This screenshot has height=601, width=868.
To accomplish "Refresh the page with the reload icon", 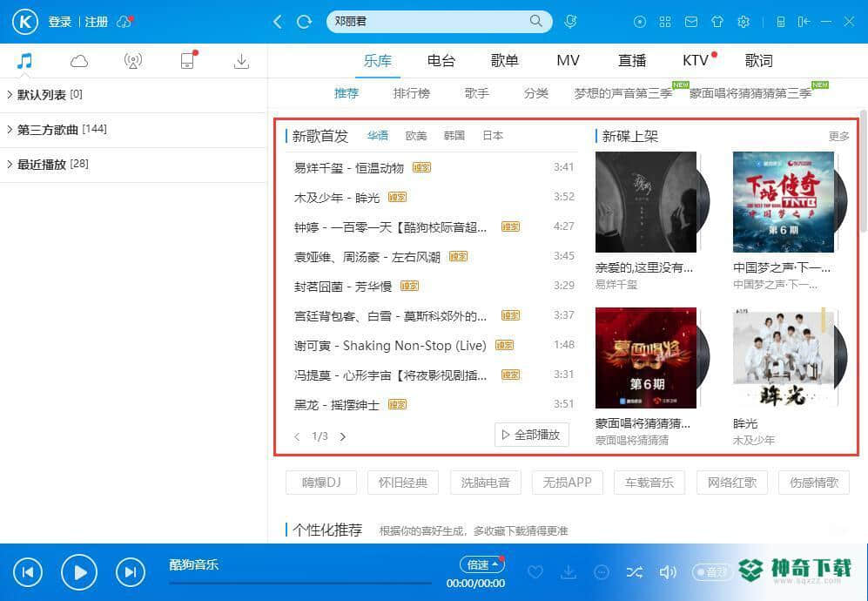I will click(304, 22).
